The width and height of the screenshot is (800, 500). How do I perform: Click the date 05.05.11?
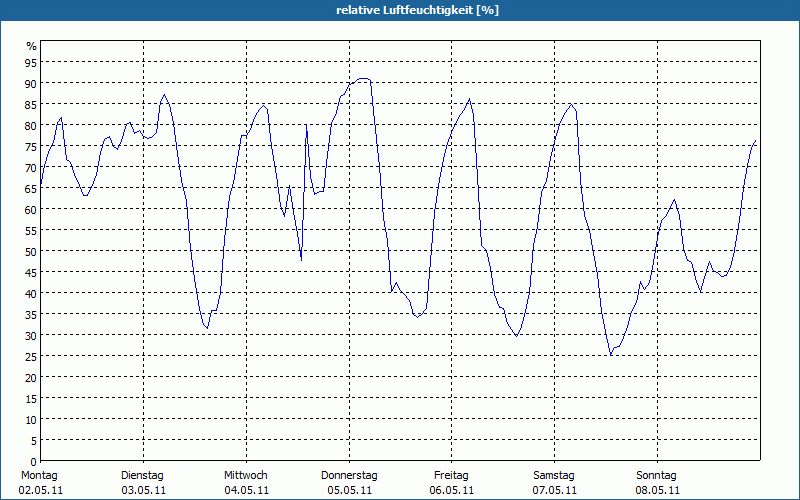click(349, 491)
